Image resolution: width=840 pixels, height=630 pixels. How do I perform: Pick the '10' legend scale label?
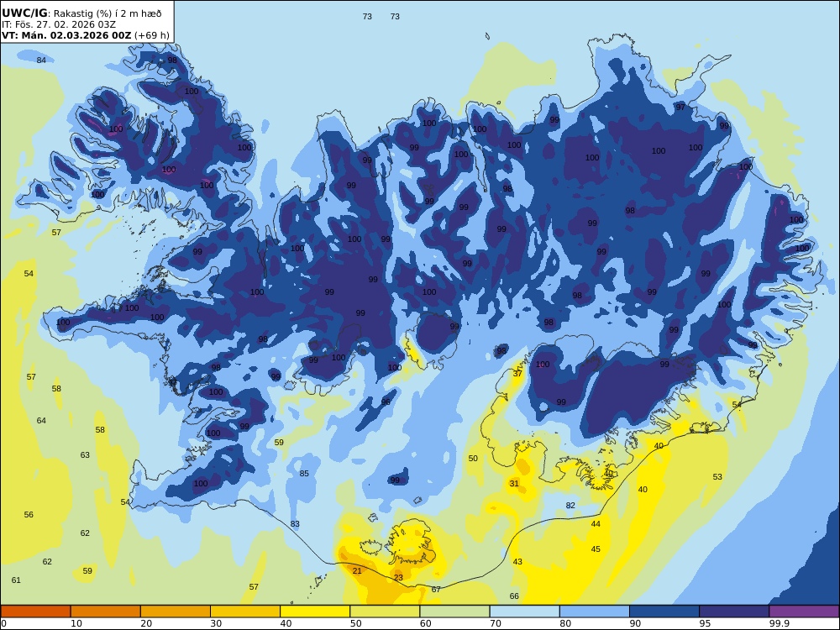(x=76, y=623)
